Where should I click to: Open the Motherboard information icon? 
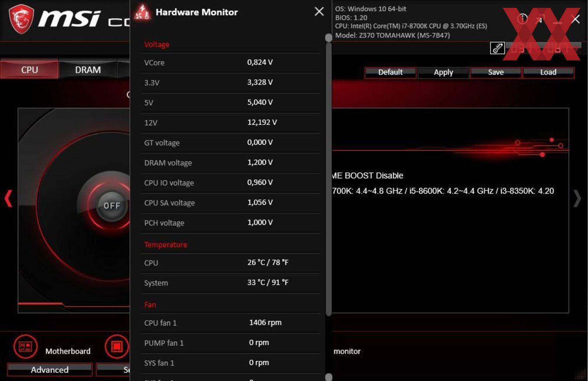pos(26,346)
